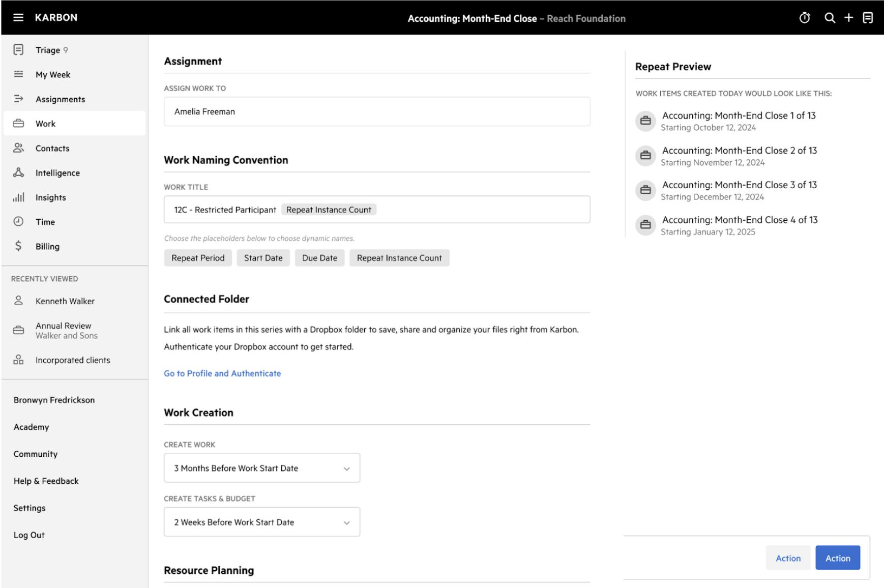The width and height of the screenshot is (884, 588).
Task: Click the Triage inbox icon
Action: tap(18, 50)
